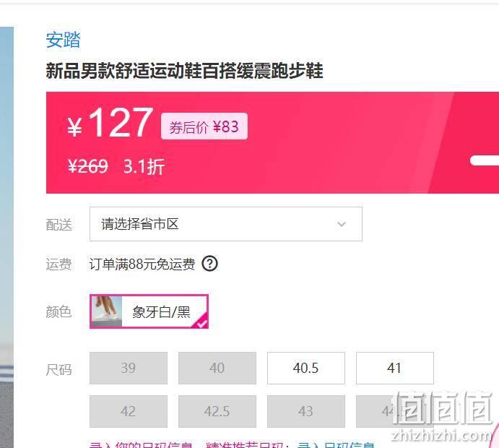
Task: Click the pink checkmark on selected color
Action: tap(201, 322)
